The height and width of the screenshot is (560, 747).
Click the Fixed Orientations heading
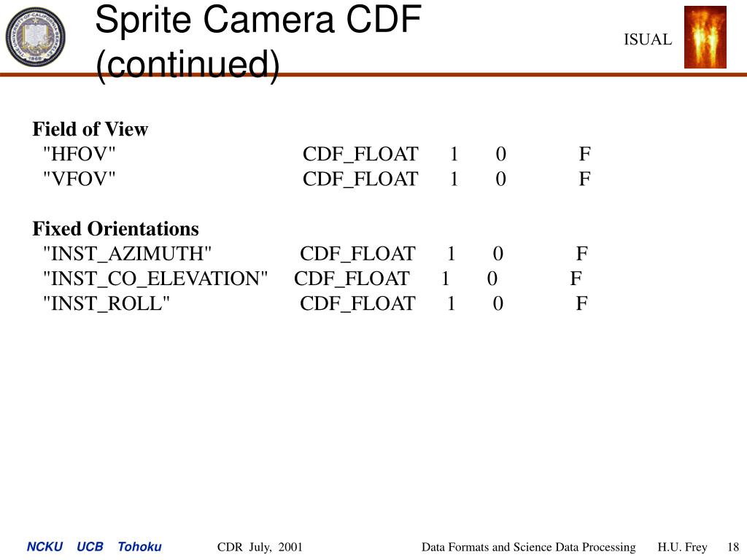pyautogui.click(x=116, y=229)
